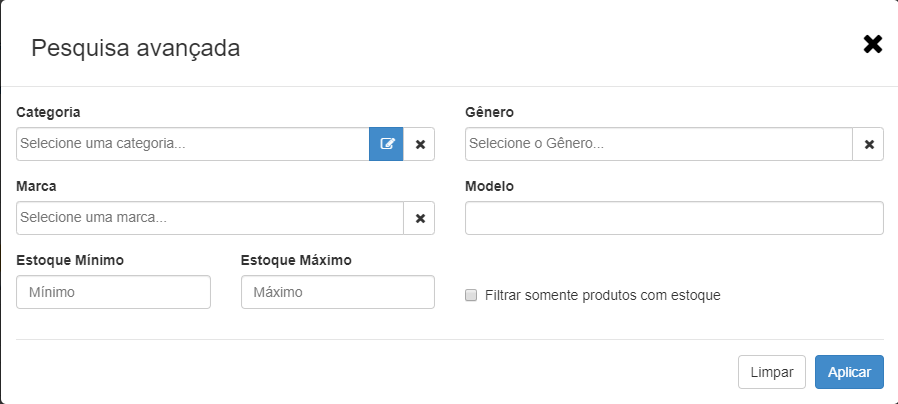The width and height of the screenshot is (898, 404).
Task: Open the 'Selecione o Gênero...' dropdown
Action: point(659,144)
